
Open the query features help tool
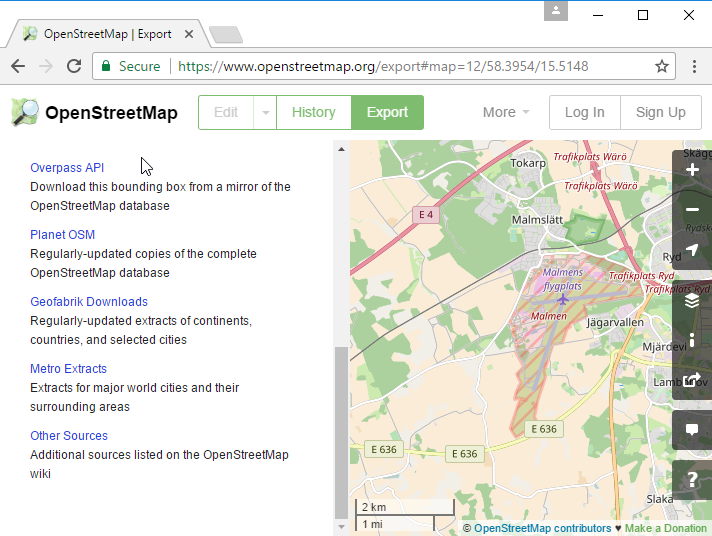click(x=692, y=480)
